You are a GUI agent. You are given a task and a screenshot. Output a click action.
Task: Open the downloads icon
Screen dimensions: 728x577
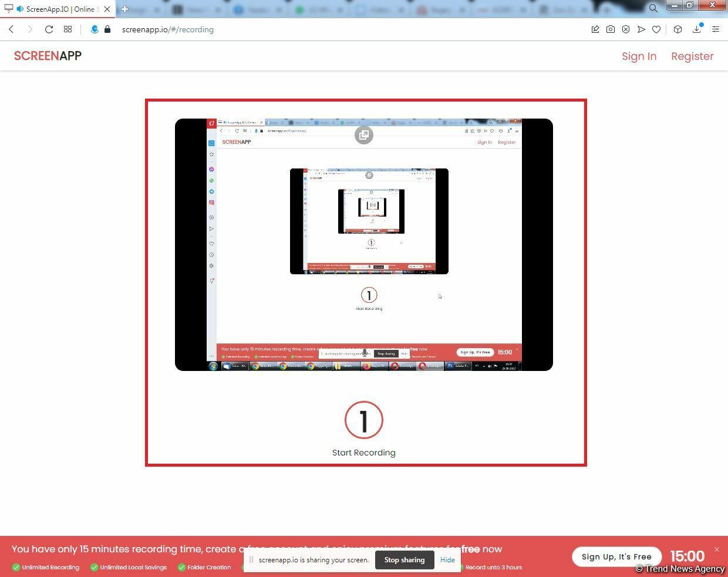697,29
